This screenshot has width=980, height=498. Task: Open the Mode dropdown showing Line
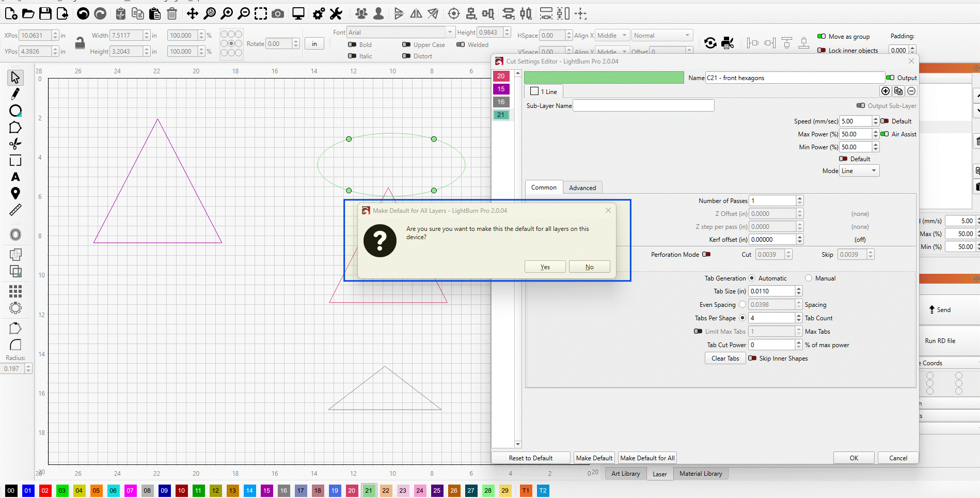click(859, 171)
